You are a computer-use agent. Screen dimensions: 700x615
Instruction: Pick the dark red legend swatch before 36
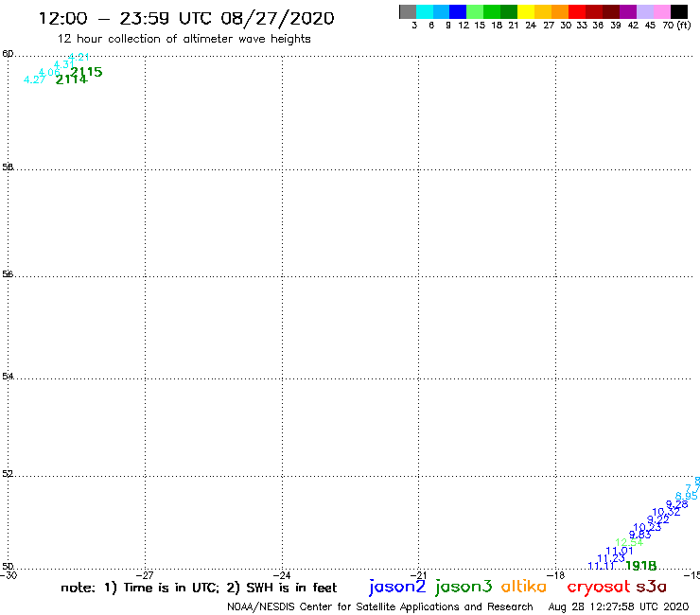[x=594, y=11]
